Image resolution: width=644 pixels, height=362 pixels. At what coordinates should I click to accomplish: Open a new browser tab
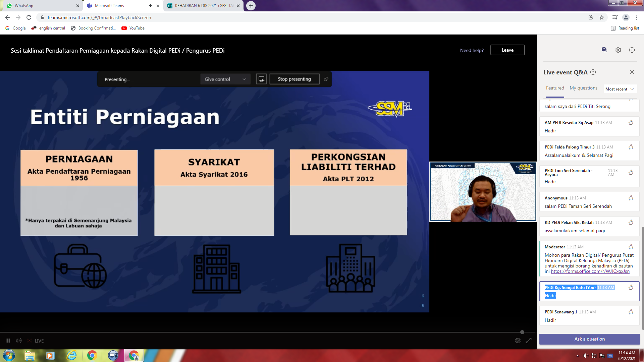(x=251, y=6)
